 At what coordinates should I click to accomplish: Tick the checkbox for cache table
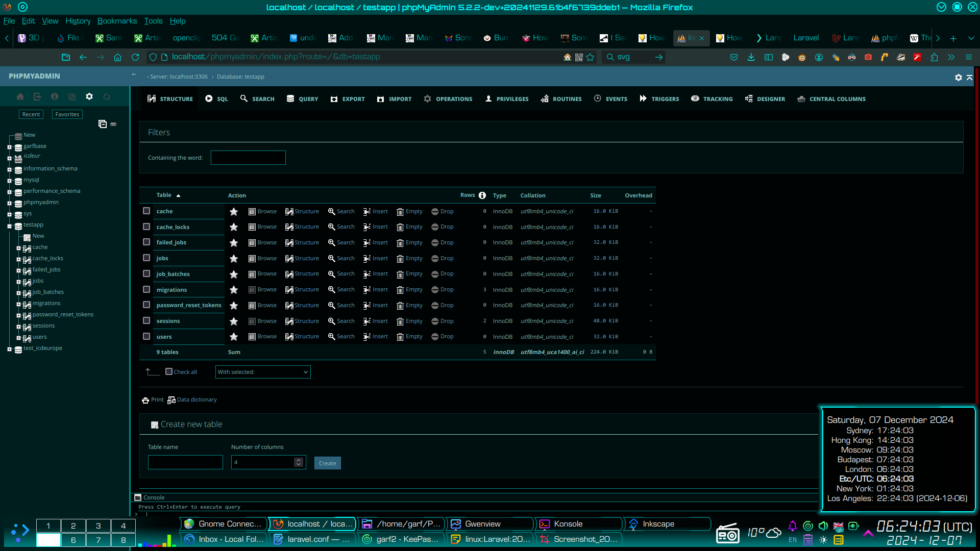[x=146, y=211]
